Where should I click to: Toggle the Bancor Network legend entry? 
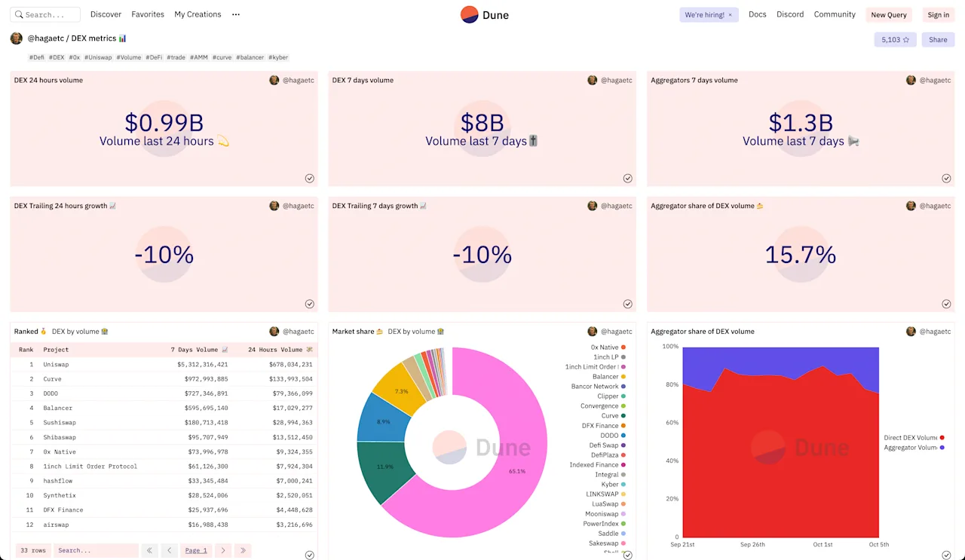(599, 387)
